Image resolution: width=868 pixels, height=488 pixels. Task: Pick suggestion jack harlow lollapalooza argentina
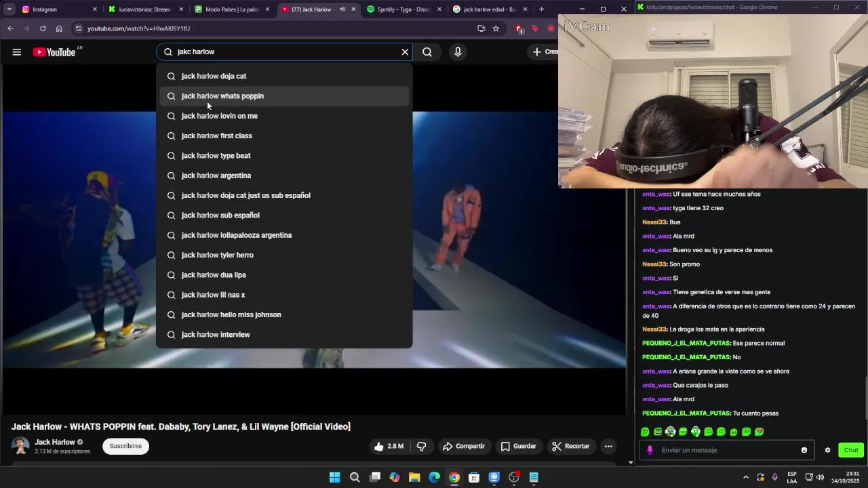(284, 235)
